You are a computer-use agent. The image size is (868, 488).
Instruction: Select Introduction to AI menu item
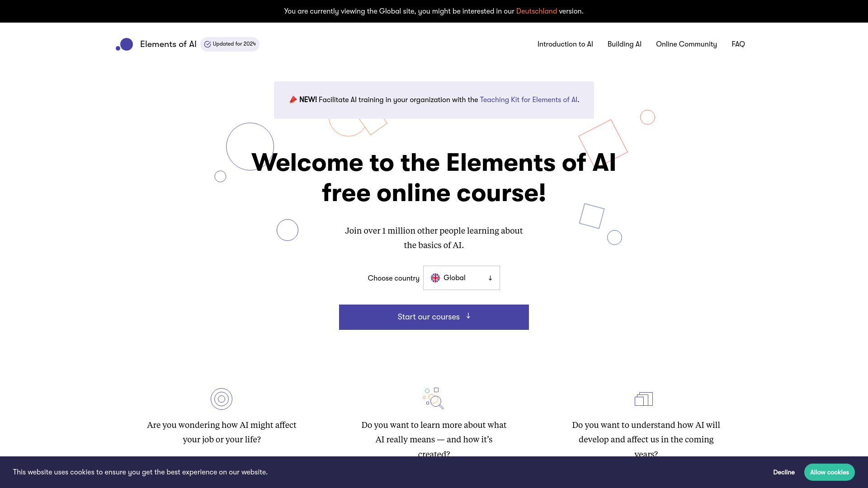[x=565, y=44]
